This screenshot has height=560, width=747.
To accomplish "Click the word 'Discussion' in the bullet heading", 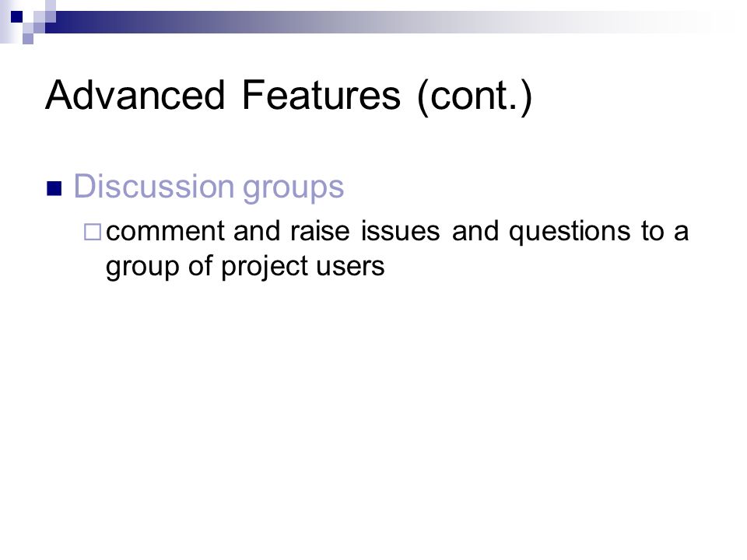I will [x=153, y=186].
